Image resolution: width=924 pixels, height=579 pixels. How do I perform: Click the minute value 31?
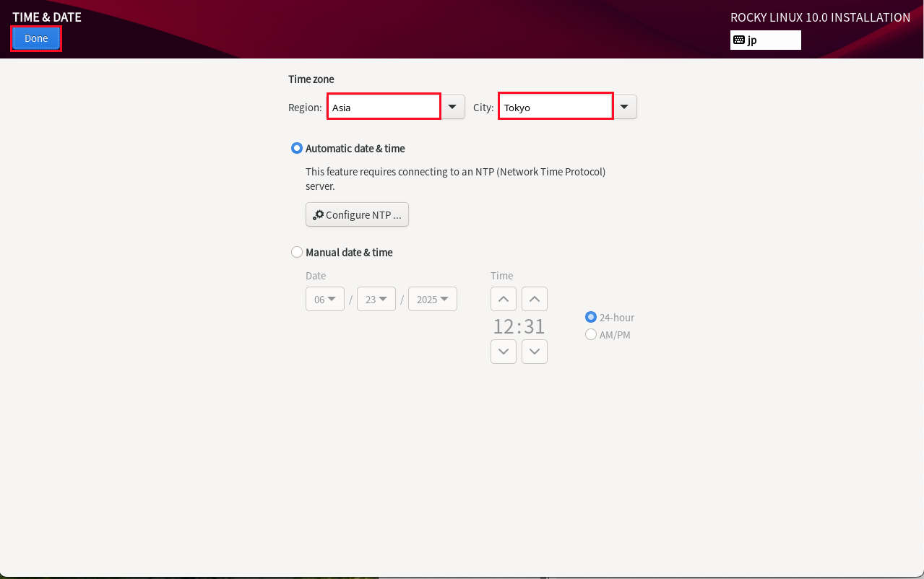[535, 326]
